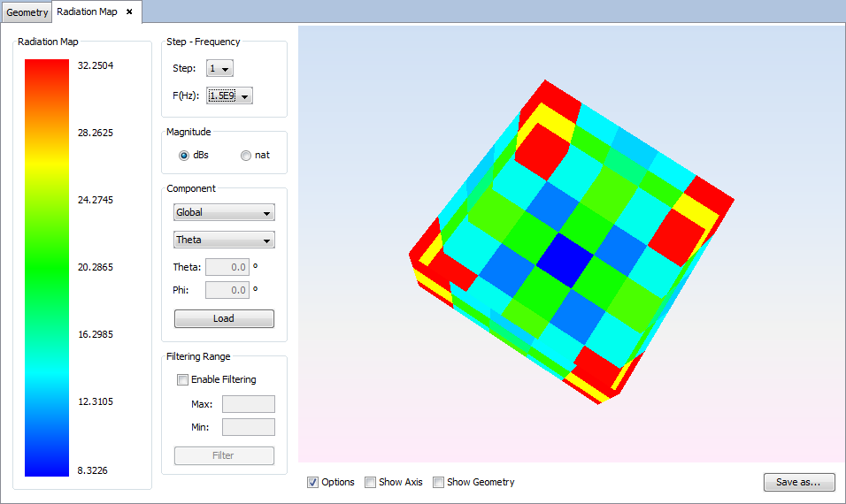
Task: Click the Save as... button
Action: pos(798,483)
